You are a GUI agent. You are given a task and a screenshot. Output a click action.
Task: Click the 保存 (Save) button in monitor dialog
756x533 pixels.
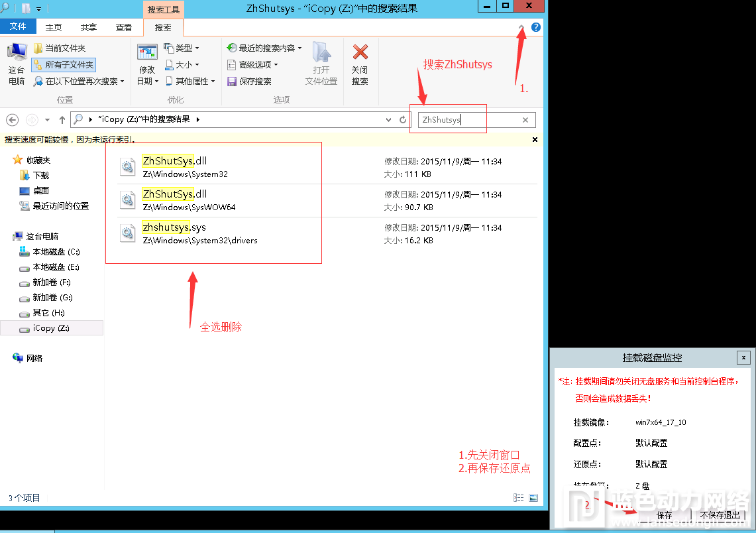[664, 515]
